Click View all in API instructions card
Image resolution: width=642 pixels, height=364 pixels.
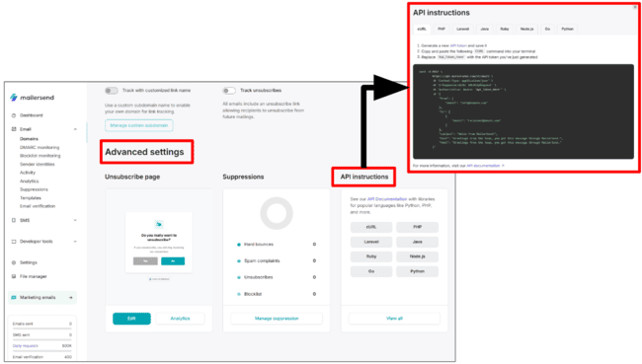click(394, 319)
